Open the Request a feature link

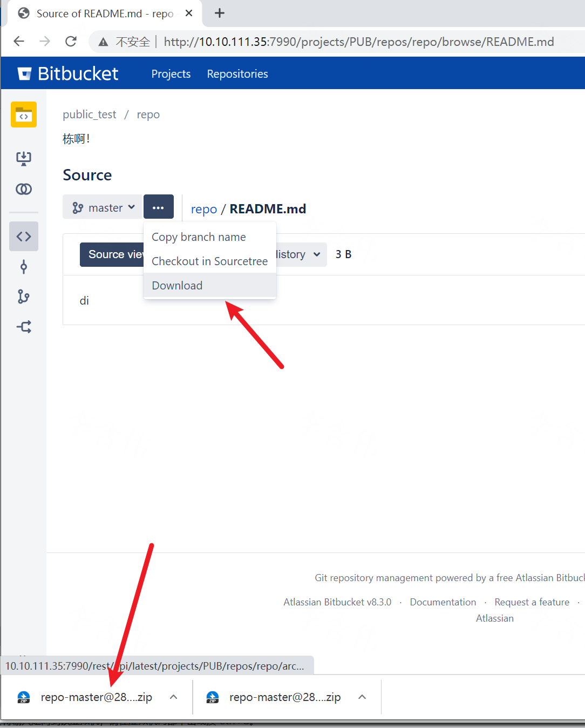click(x=532, y=602)
